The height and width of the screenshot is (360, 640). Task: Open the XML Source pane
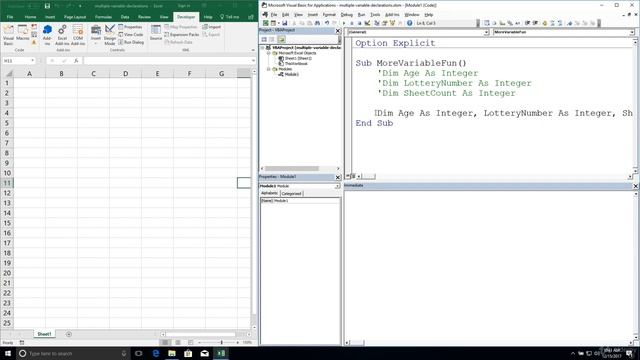coord(156,33)
